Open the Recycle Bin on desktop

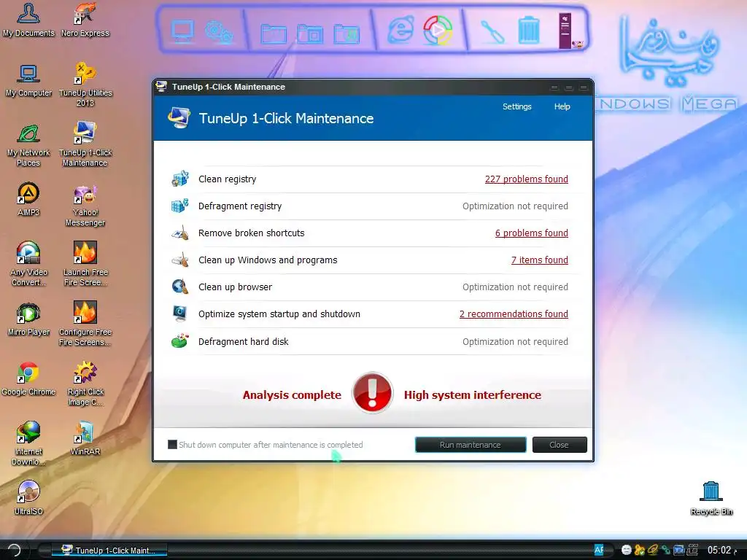point(711,499)
